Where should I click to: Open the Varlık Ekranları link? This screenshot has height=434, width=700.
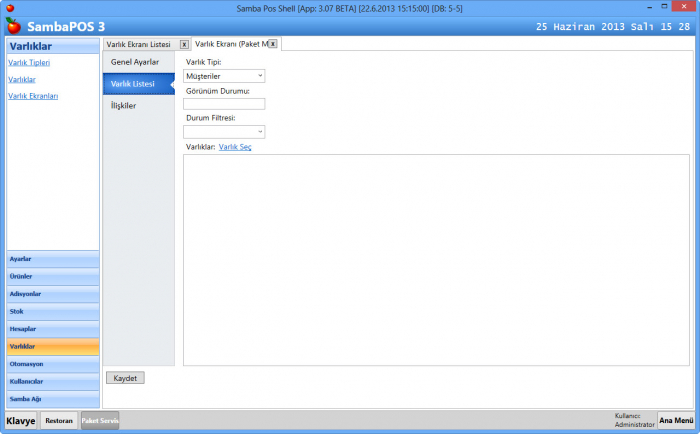[33, 96]
